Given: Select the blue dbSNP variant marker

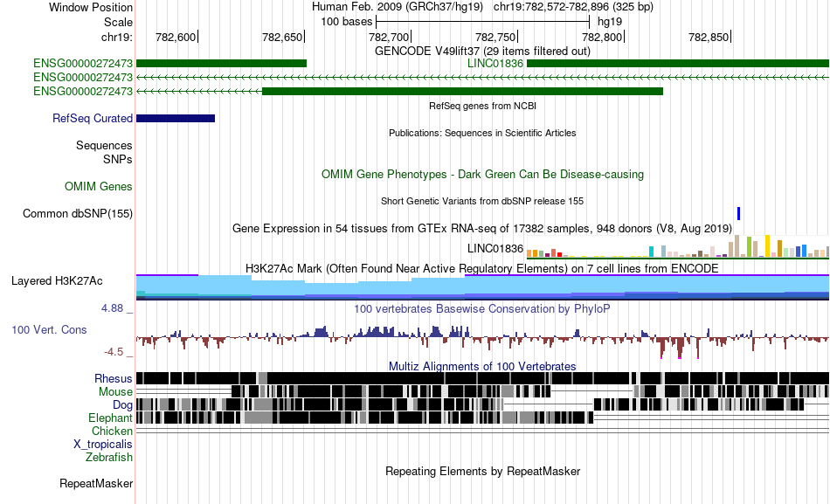Looking at the screenshot, I should point(739,213).
